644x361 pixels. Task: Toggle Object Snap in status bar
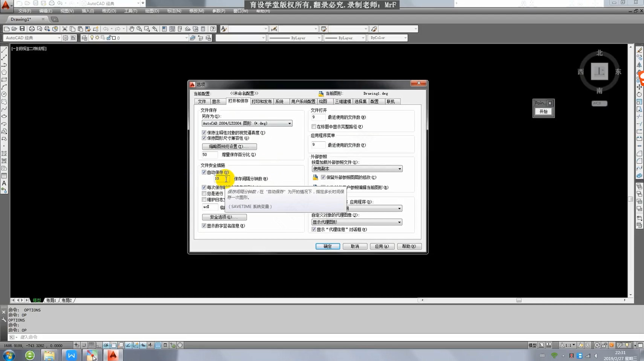coord(114,345)
